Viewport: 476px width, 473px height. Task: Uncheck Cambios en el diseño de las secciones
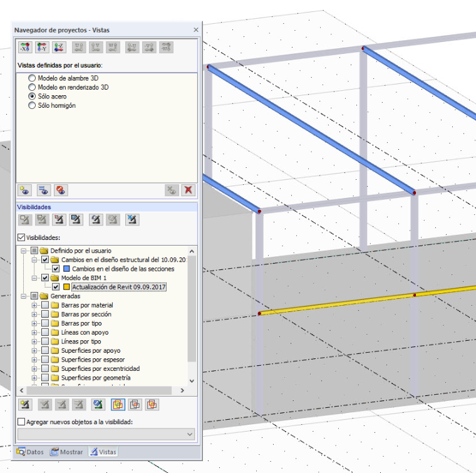(56, 269)
